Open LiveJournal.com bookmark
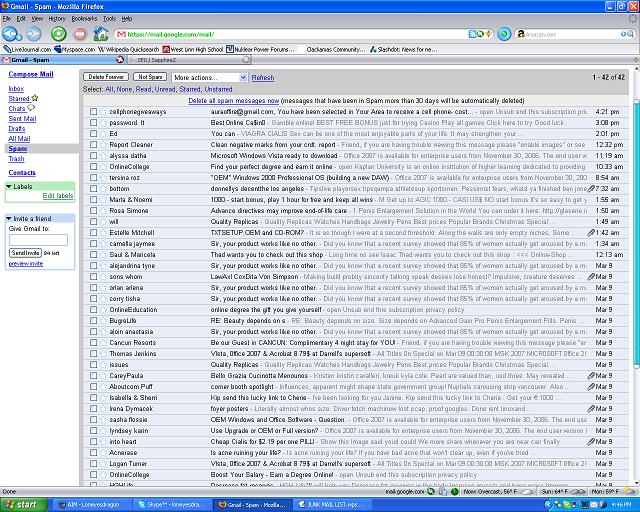Image resolution: width=640 pixels, height=512 pixels. point(27,49)
